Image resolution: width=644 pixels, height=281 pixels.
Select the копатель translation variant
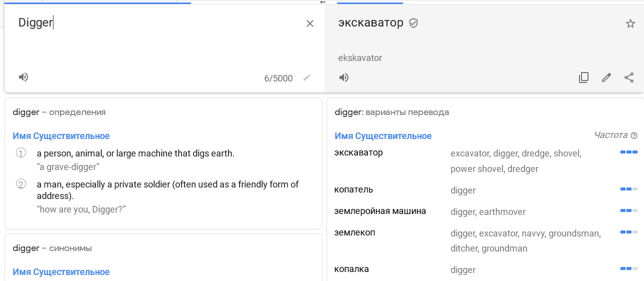pos(353,190)
